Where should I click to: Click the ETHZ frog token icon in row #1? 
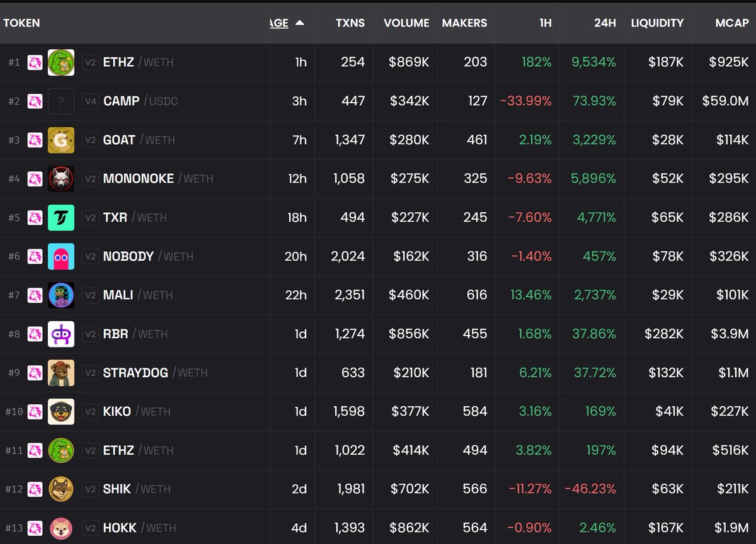pos(61,62)
